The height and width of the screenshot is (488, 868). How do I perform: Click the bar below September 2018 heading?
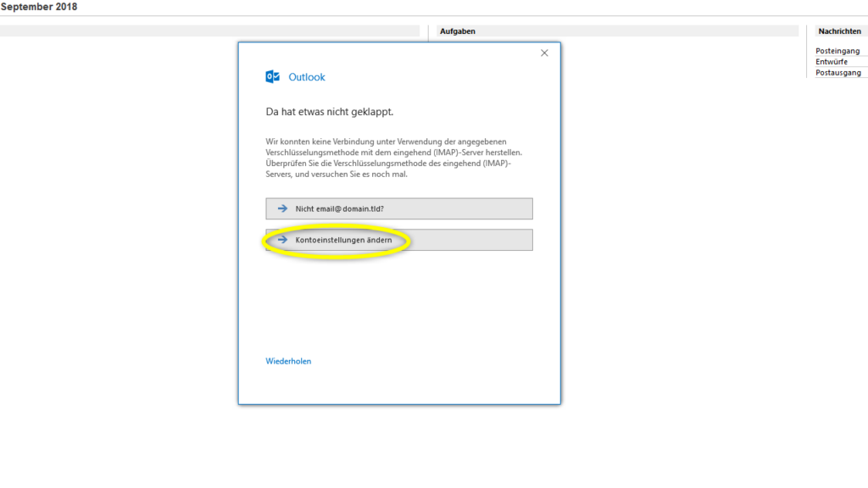pyautogui.click(x=212, y=31)
